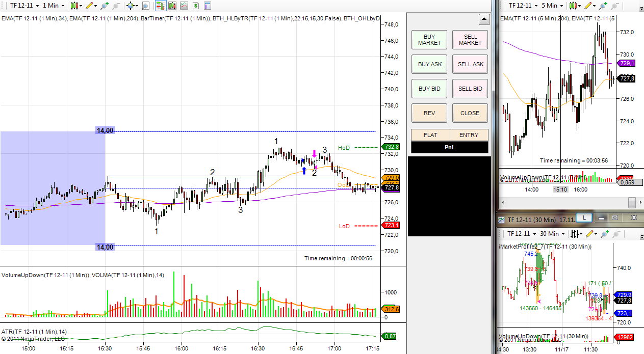Click the LoD 723,1 price marker
This screenshot has width=644, height=354.
(x=392, y=225)
